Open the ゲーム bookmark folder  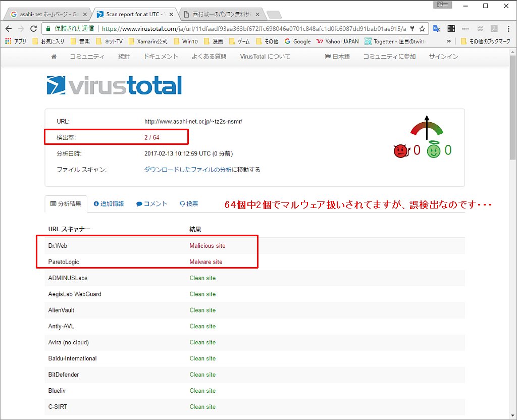(x=240, y=41)
